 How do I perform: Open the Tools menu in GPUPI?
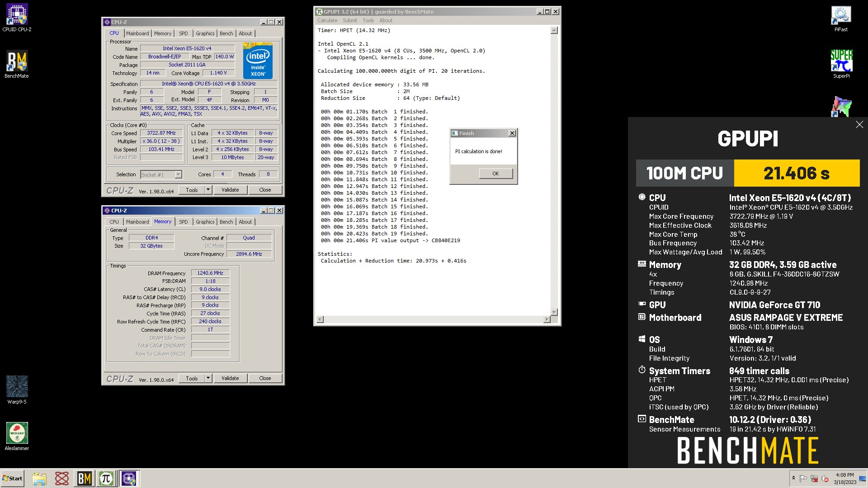point(368,20)
